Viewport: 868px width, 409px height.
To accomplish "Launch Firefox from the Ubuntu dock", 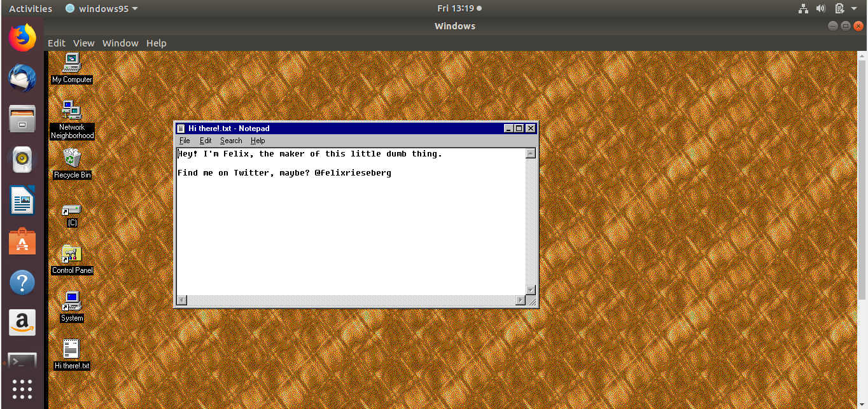I will (22, 38).
